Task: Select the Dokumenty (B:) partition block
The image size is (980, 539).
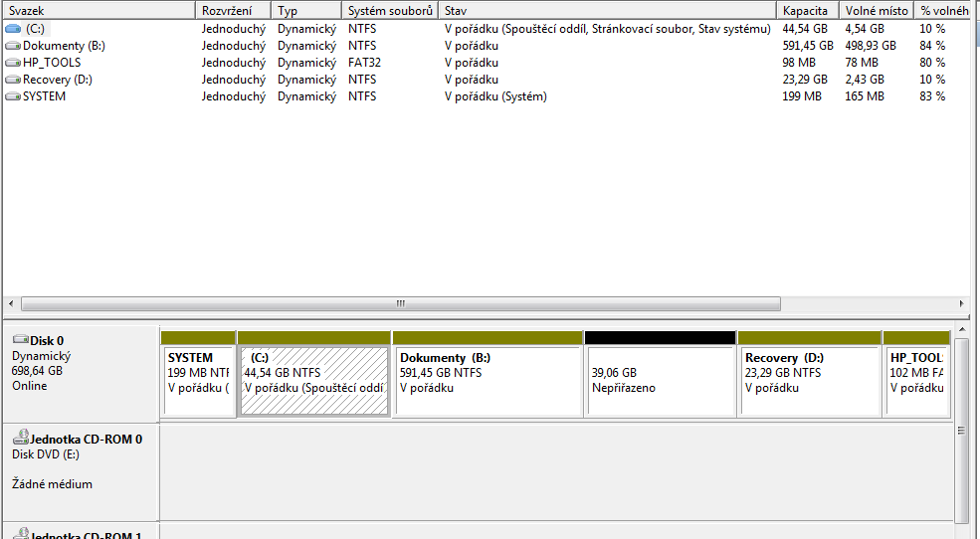Action: [488, 374]
